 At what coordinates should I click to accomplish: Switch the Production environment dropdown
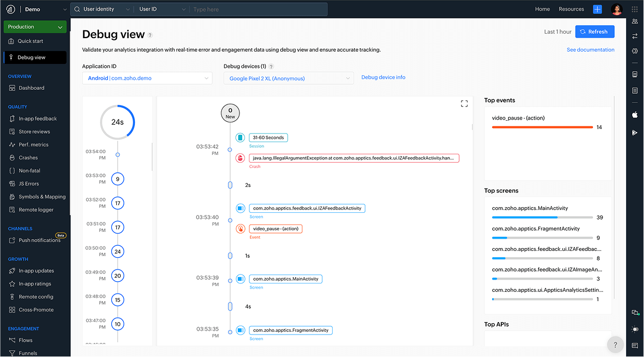(x=35, y=27)
